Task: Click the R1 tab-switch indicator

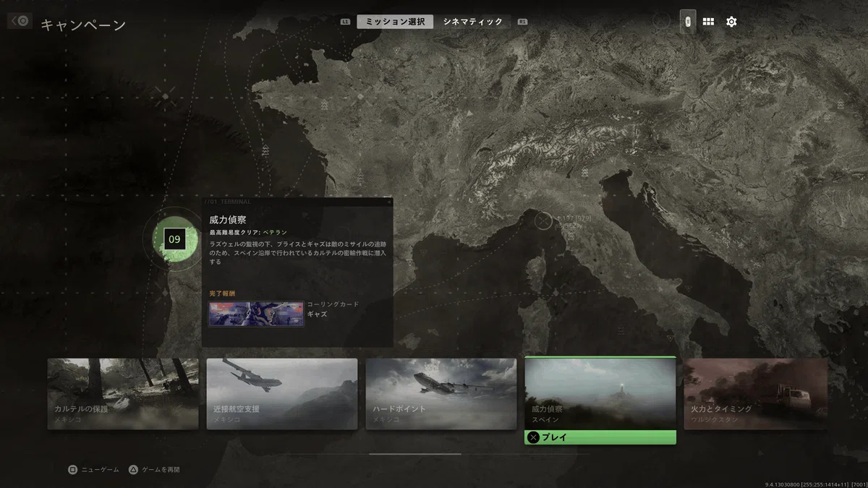Action: coord(522,22)
